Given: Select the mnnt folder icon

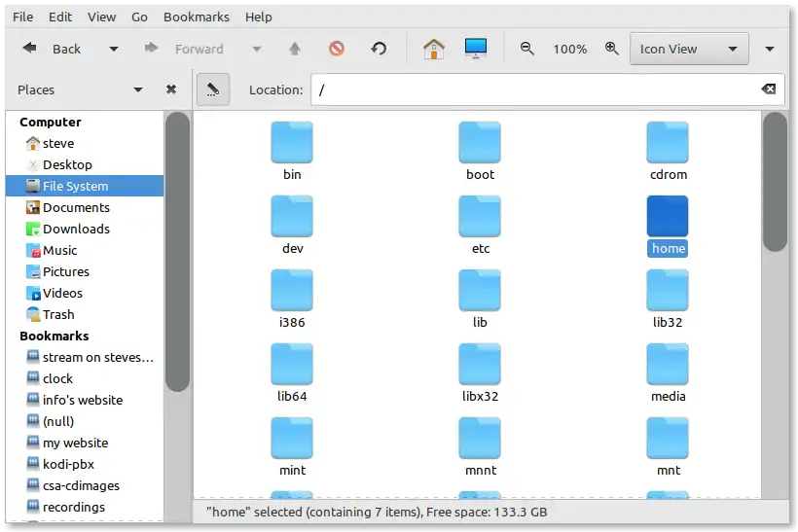Looking at the screenshot, I should point(480,438).
